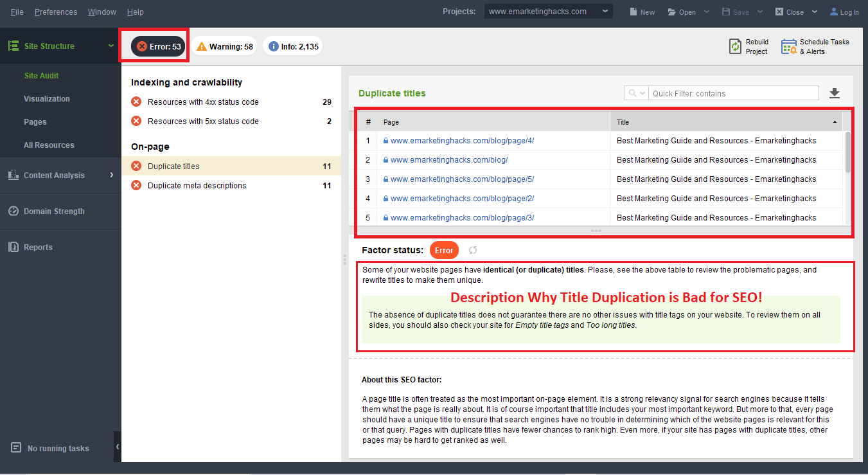
Task: Click the lock icon in row 2
Action: coord(385,159)
